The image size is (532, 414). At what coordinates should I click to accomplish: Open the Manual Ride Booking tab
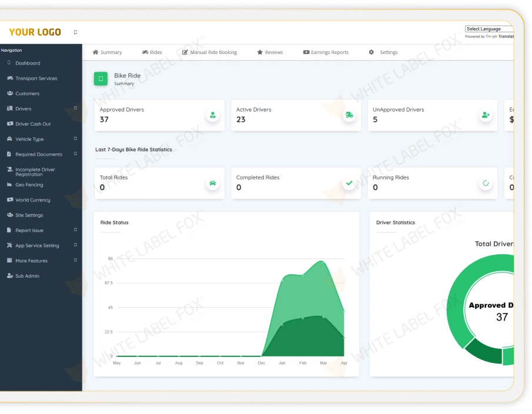click(209, 52)
